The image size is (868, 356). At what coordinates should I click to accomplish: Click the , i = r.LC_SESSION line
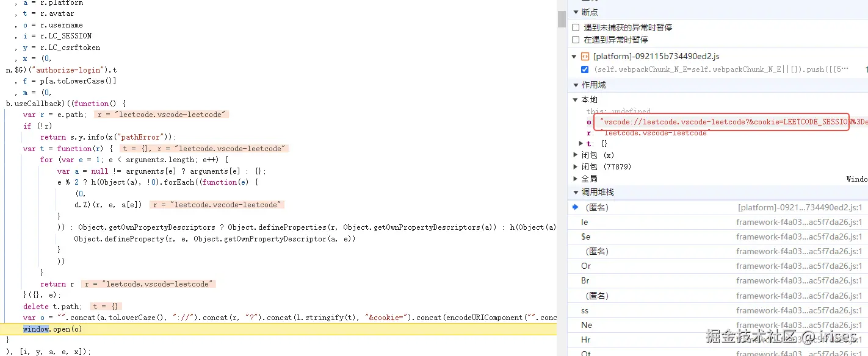tap(53, 36)
